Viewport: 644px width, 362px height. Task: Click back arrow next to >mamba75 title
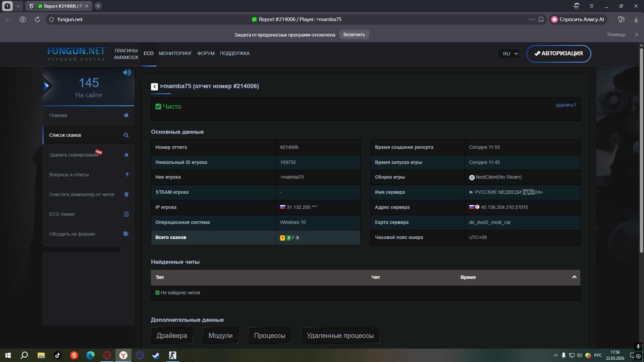154,87
